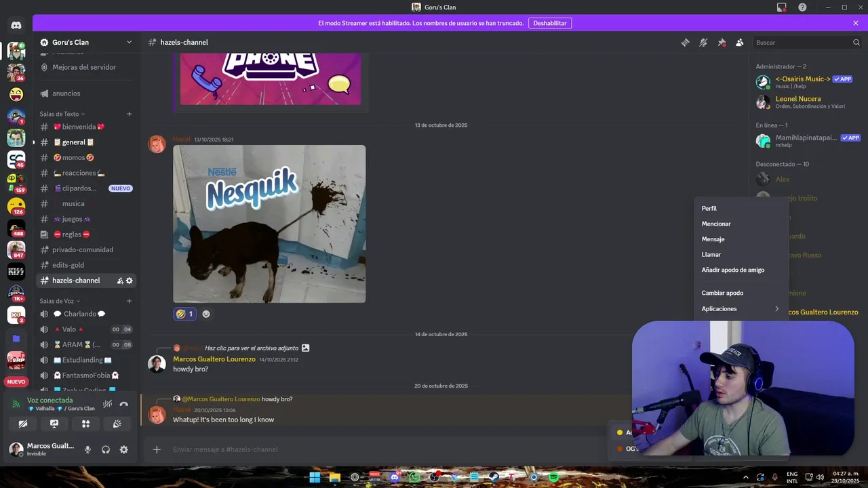The width and height of the screenshot is (868, 488).
Task: Add channel to Salas de Texto with plus
Action: coord(129,114)
